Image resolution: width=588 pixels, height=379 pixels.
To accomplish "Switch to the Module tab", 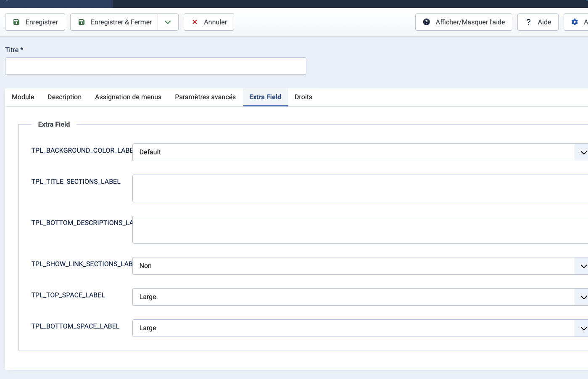I will [x=23, y=97].
